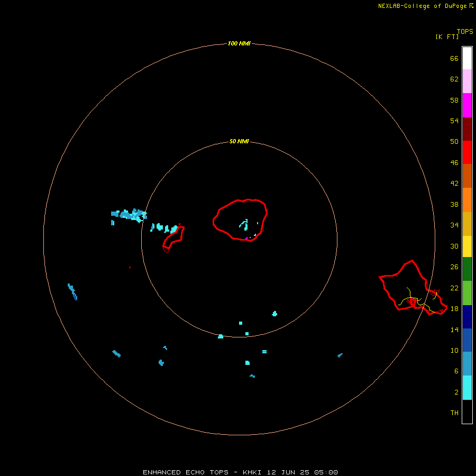Select the magenta swatch in the legend

click(x=467, y=105)
